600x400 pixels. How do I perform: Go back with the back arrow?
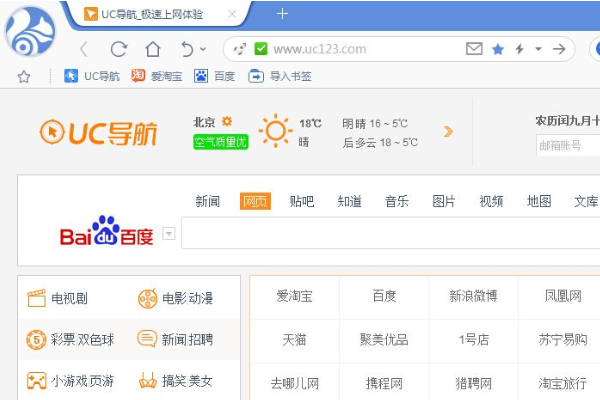point(84,49)
